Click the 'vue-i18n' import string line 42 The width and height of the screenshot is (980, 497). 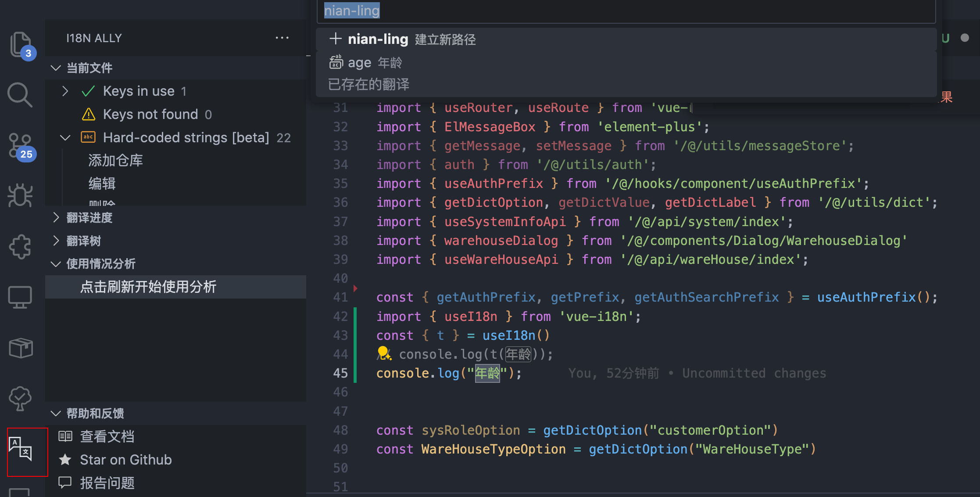pos(596,316)
